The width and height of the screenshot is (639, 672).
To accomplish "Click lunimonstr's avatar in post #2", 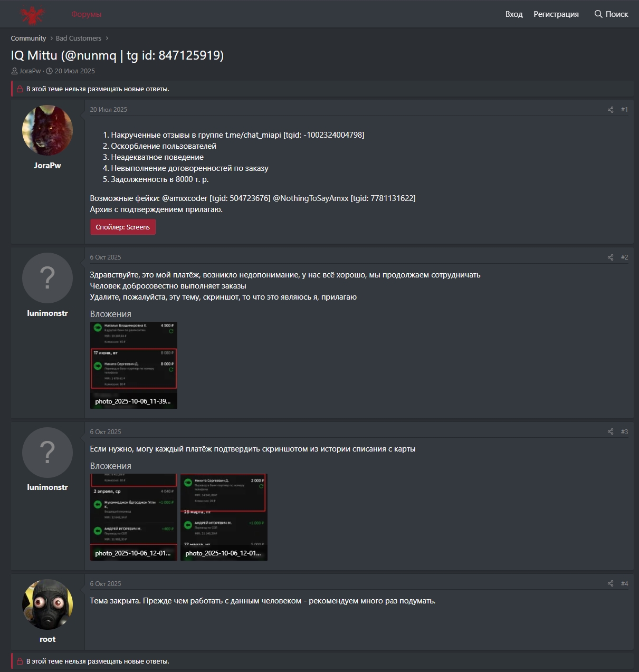I will tap(47, 278).
